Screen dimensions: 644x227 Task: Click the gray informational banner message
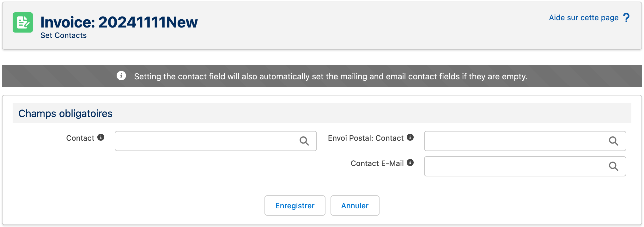pyautogui.click(x=331, y=76)
